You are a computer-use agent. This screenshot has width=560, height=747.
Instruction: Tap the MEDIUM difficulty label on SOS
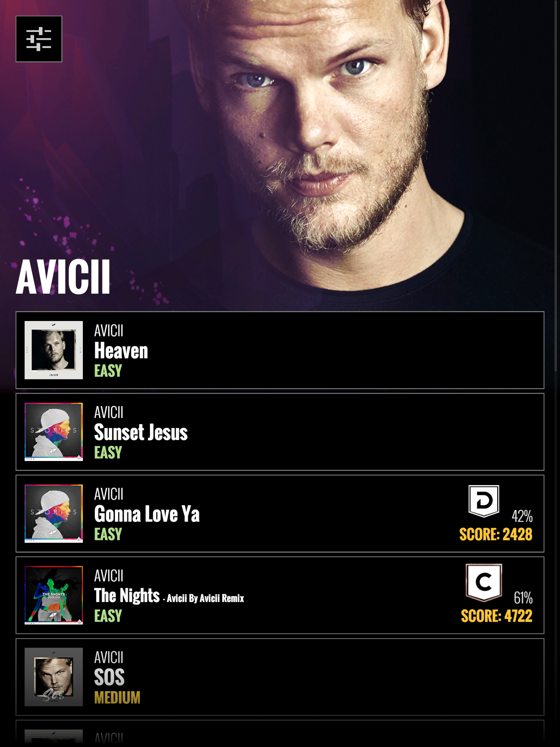coord(117,698)
